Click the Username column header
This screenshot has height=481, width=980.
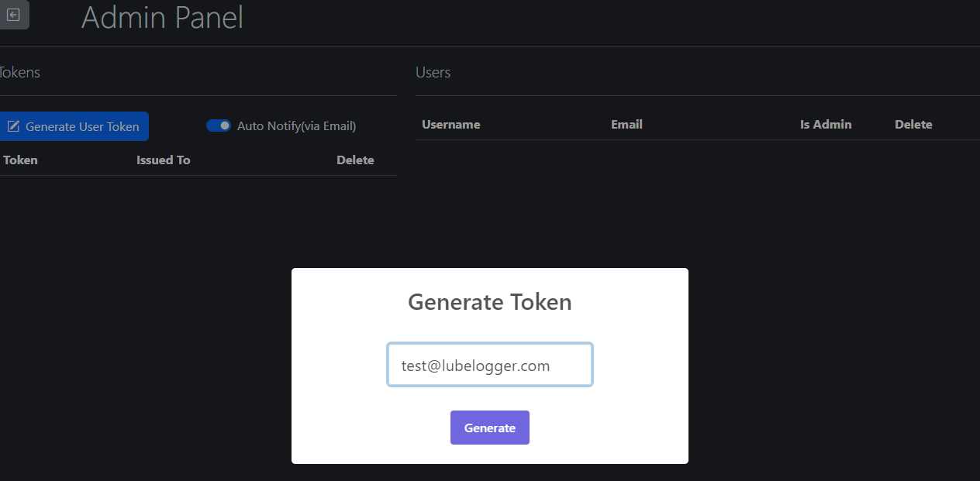[x=450, y=125]
